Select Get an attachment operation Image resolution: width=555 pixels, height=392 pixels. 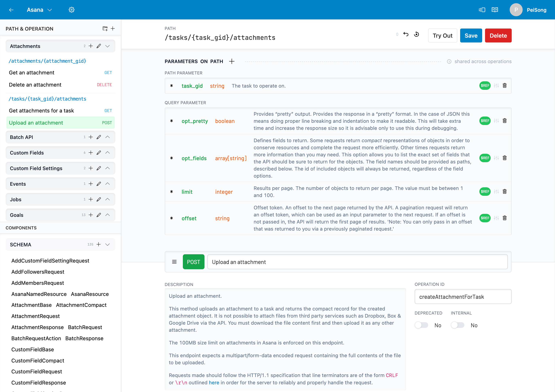(x=60, y=72)
